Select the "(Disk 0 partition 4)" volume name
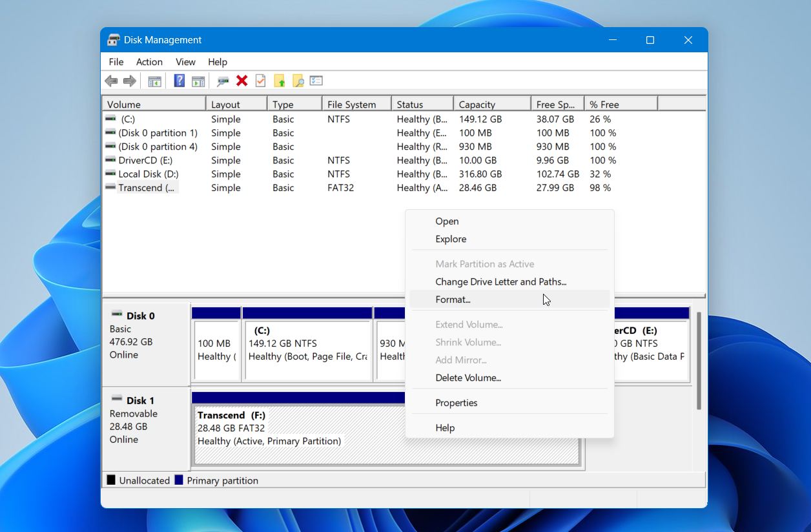The height and width of the screenshot is (532, 811). (158, 147)
